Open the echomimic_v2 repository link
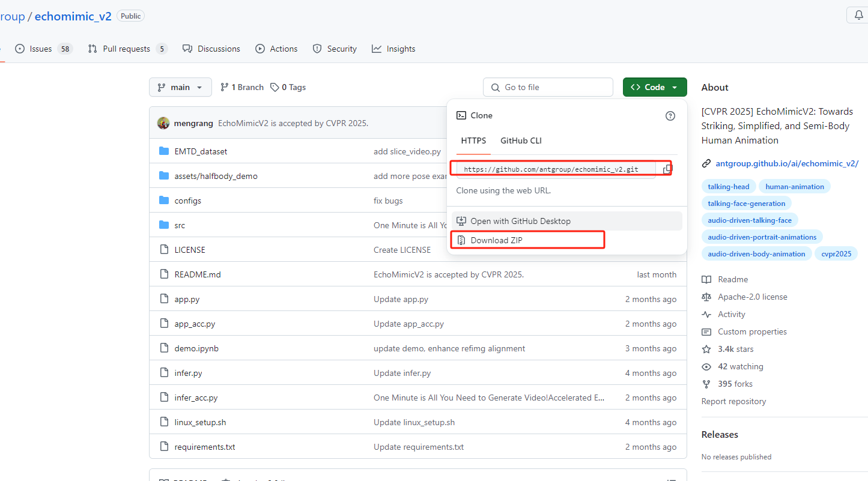Image resolution: width=868 pixels, height=481 pixels. click(x=73, y=16)
